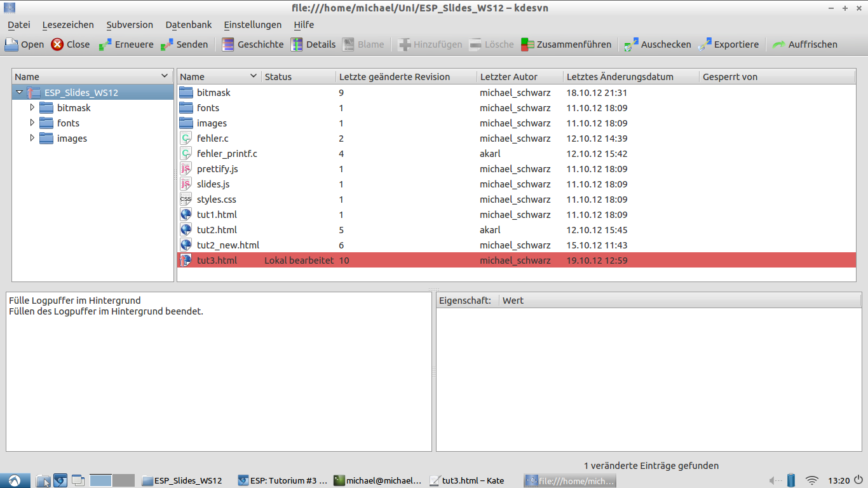Open the Datei menu
868x488 pixels.
pos(19,25)
